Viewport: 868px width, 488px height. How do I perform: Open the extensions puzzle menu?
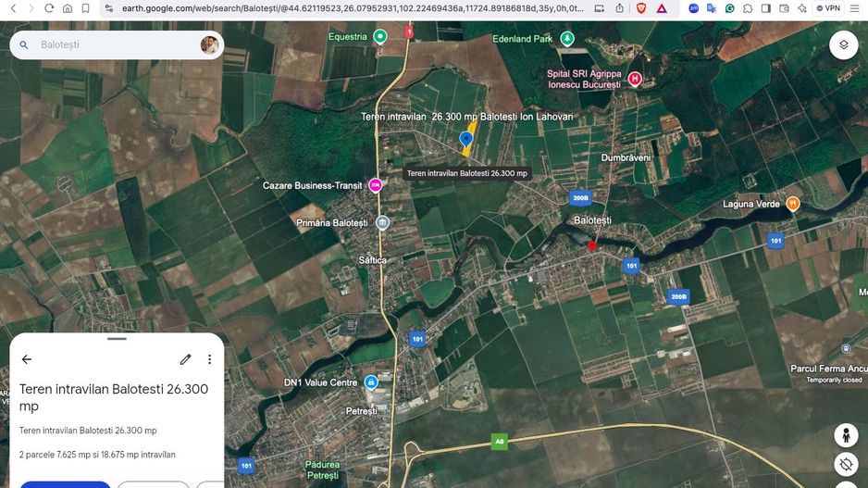point(748,8)
